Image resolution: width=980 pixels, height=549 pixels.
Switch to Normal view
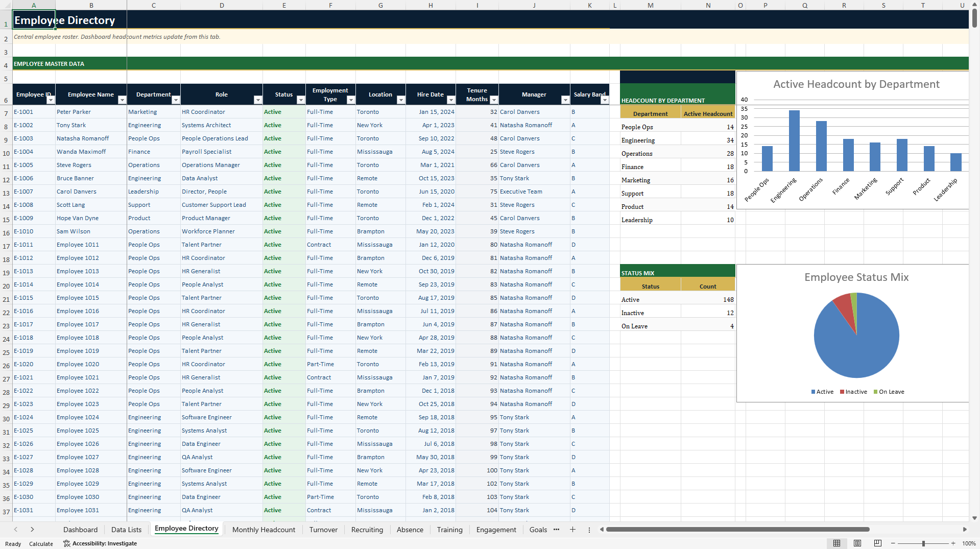click(836, 543)
